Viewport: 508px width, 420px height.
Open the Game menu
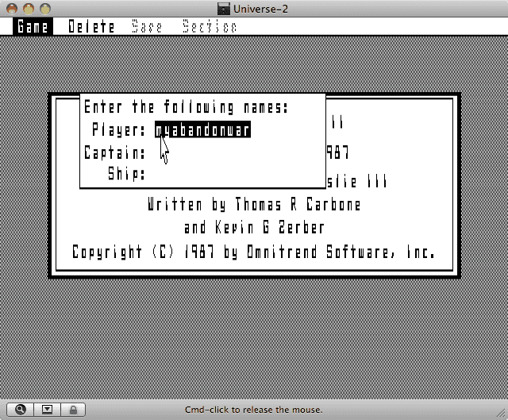[33, 26]
